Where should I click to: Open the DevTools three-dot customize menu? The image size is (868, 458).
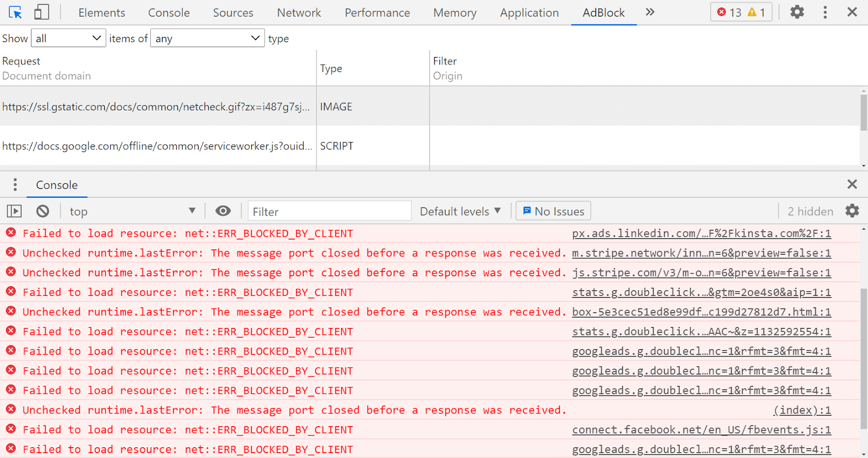825,12
